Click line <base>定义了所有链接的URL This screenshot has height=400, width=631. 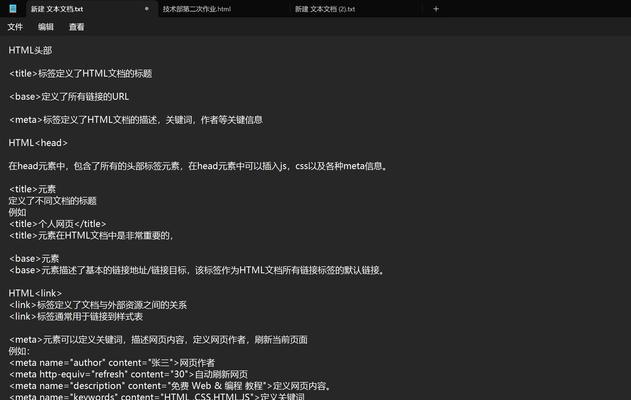point(69,97)
